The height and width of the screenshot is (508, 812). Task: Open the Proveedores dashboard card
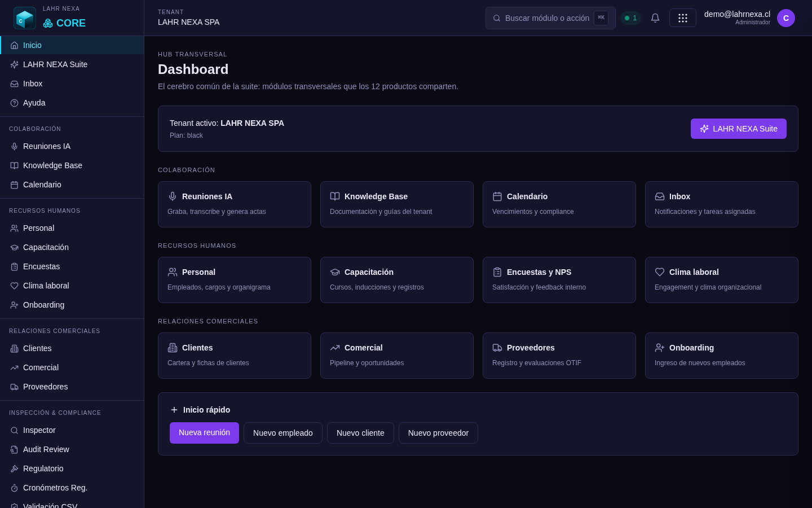pos(559,356)
